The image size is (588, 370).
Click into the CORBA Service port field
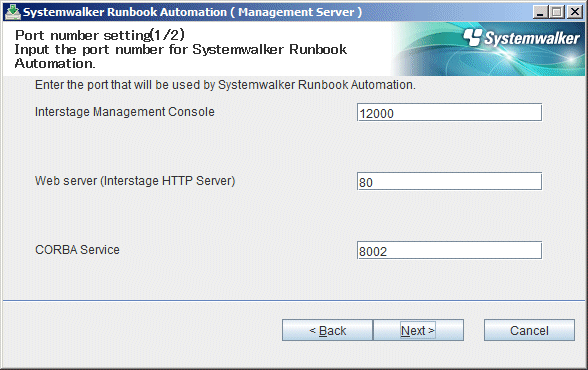click(449, 250)
